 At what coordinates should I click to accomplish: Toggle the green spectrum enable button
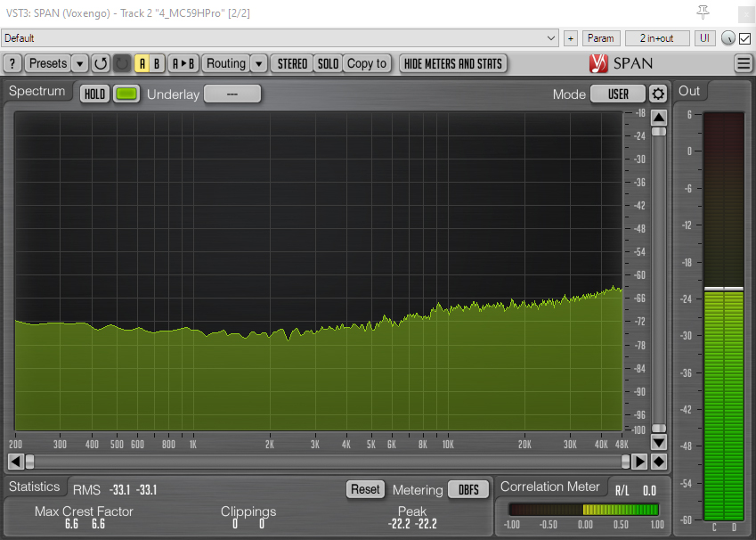[x=126, y=94]
